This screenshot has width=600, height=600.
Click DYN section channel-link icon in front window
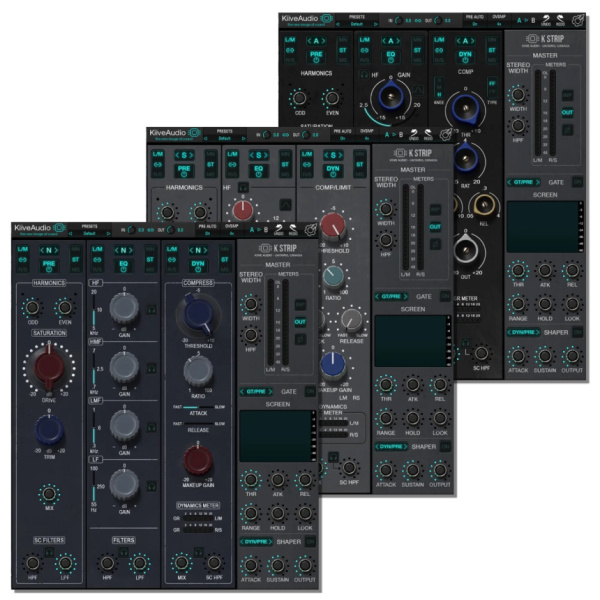pos(172,259)
